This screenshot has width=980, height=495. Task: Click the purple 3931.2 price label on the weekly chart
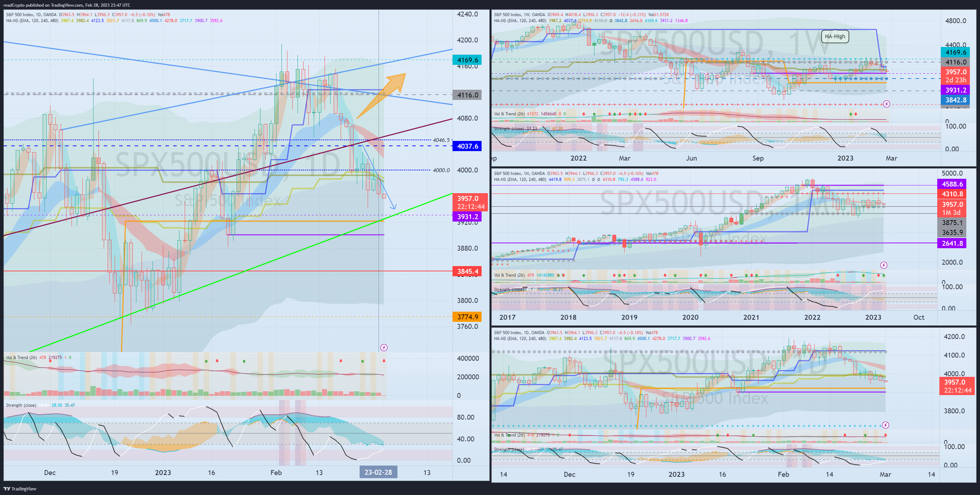pos(956,90)
